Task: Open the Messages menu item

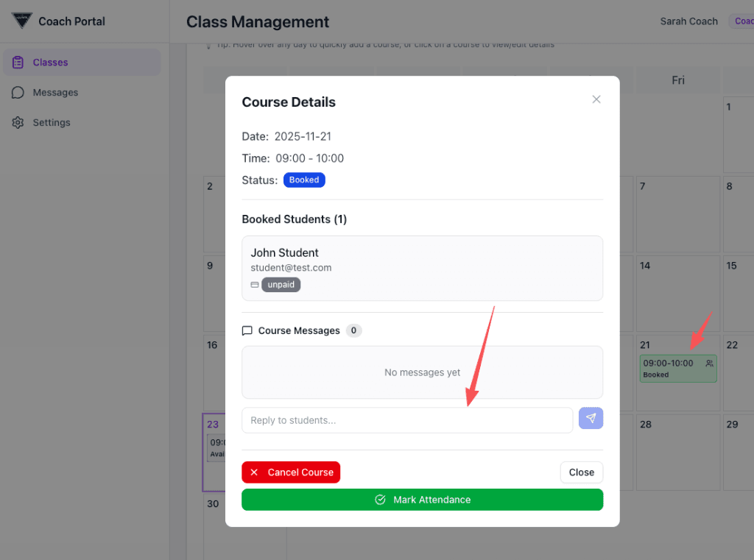Action: (55, 93)
